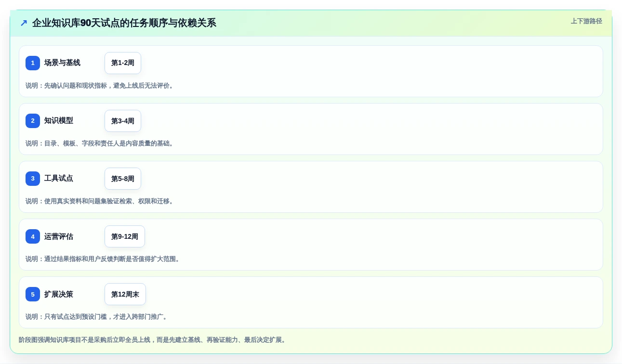Click the title 企业知识库90天试点的任务顺序与依赖关系
This screenshot has height=364, width=622.
[x=124, y=23]
